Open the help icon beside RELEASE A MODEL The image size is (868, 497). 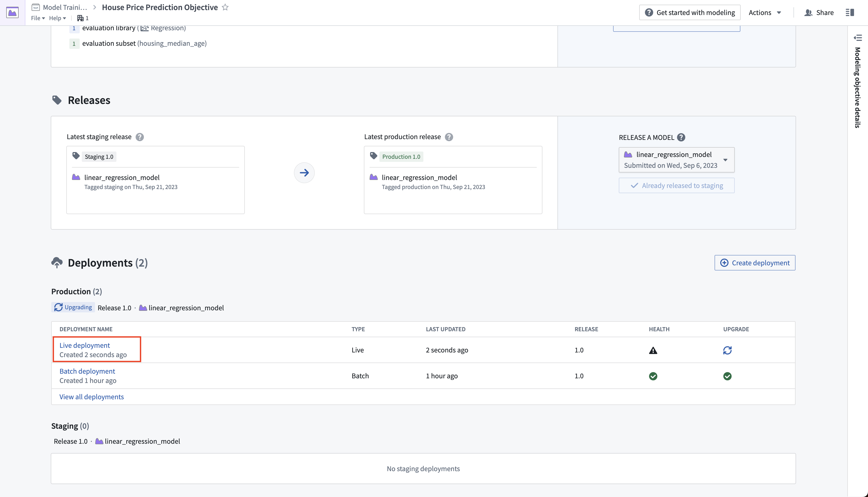(x=681, y=137)
